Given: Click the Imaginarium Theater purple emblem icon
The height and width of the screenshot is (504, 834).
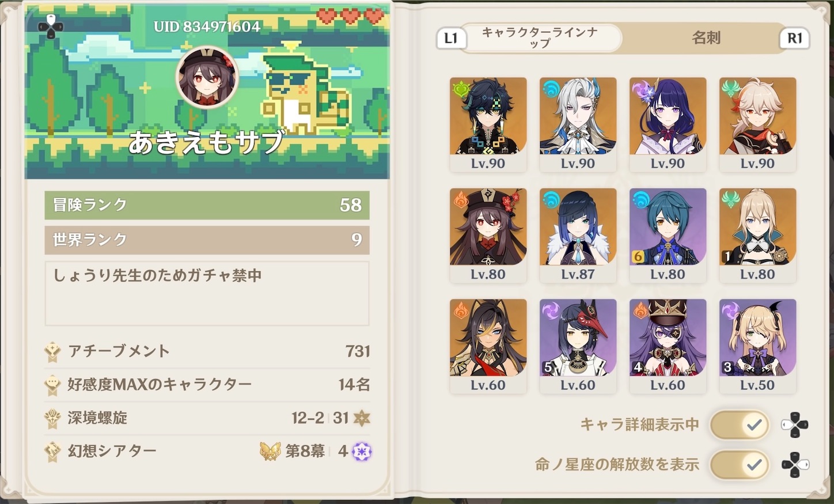Looking at the screenshot, I should [x=362, y=452].
